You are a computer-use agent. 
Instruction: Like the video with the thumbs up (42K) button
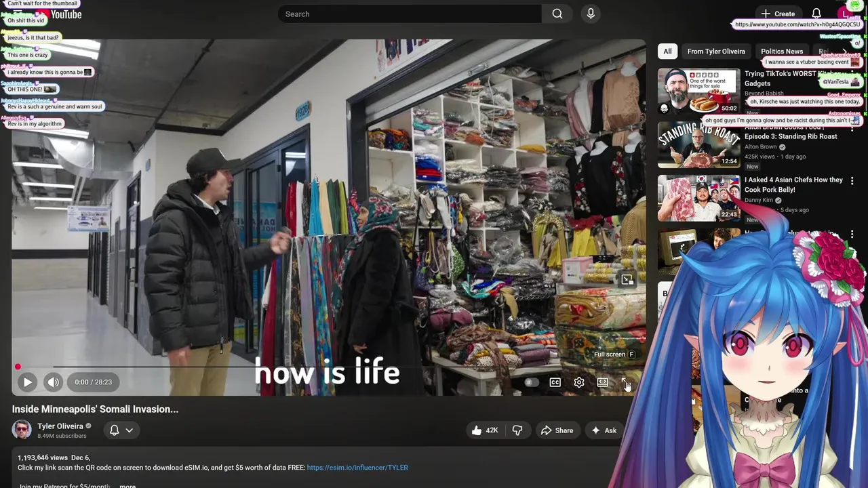click(x=486, y=430)
